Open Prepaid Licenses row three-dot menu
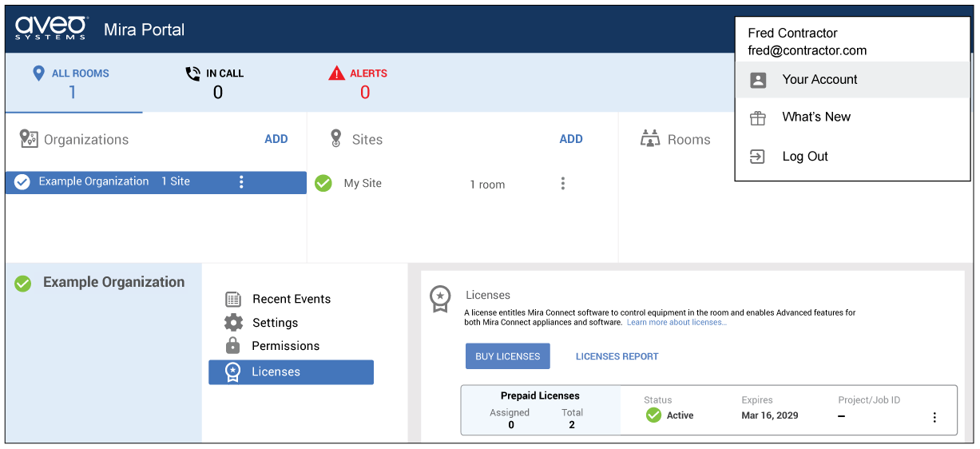This screenshot has height=449, width=980. pyautogui.click(x=934, y=417)
